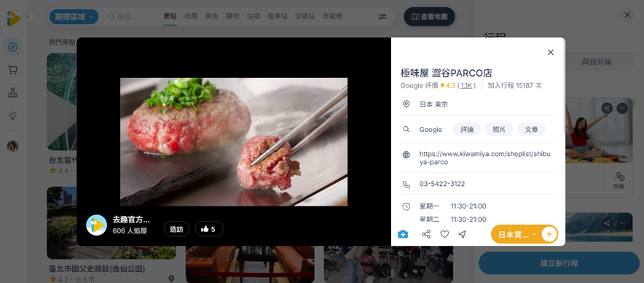Click the globe website icon
This screenshot has width=644, height=283.
click(407, 155)
